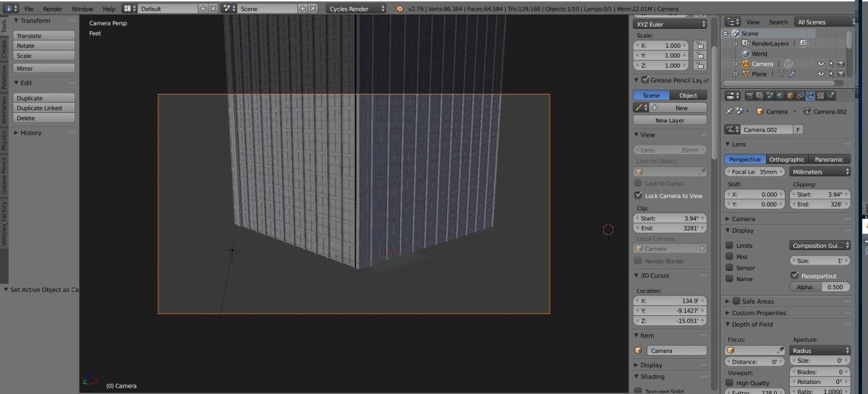Open the Object properties tab icon
The image size is (868, 394).
[791, 95]
